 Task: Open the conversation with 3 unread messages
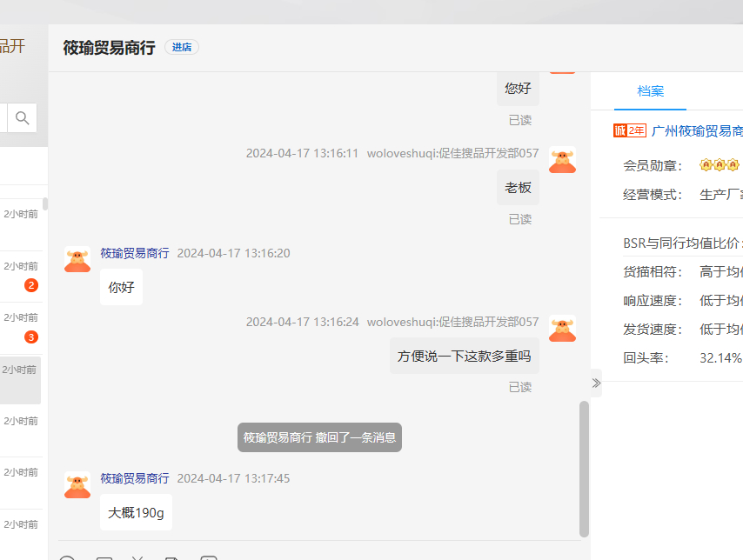coord(21,327)
